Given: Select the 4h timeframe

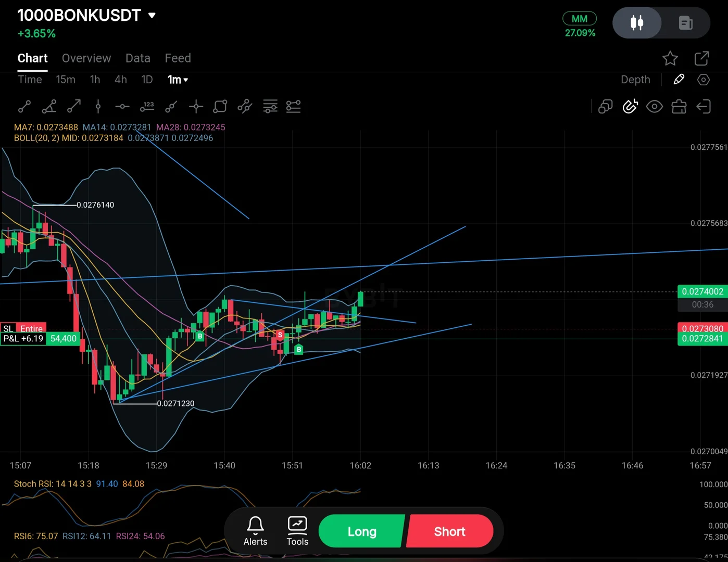Looking at the screenshot, I should [121, 80].
